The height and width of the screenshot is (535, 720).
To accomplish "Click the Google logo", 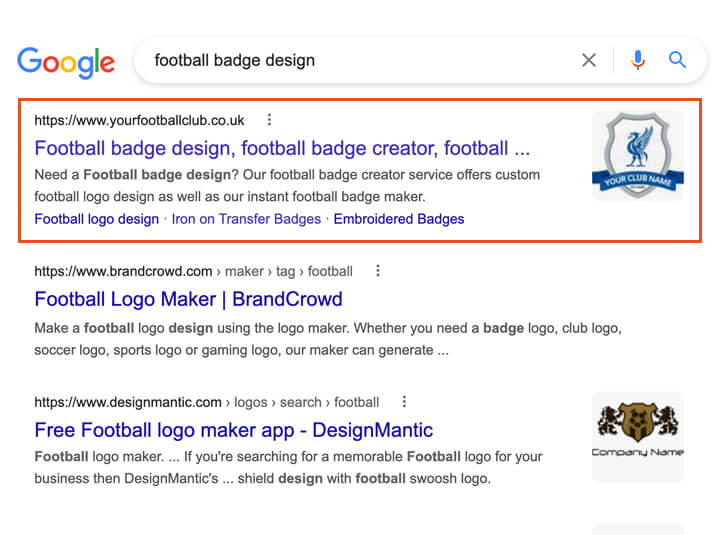I will coord(66,62).
